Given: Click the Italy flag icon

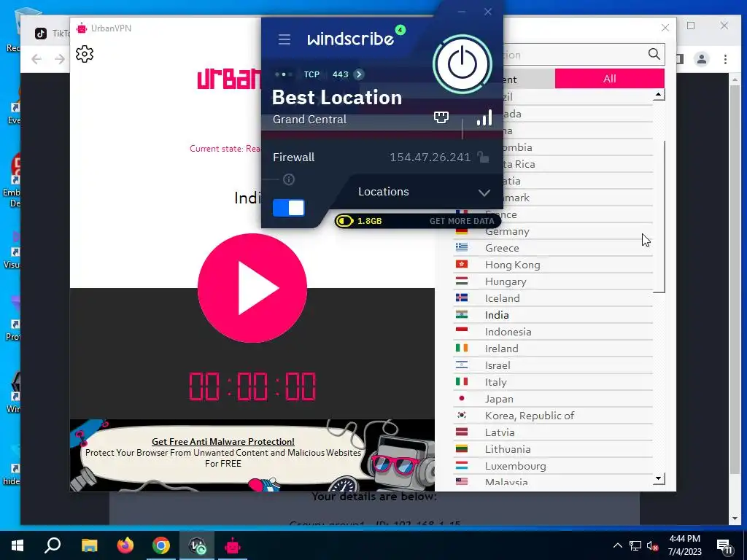Looking at the screenshot, I should (462, 381).
